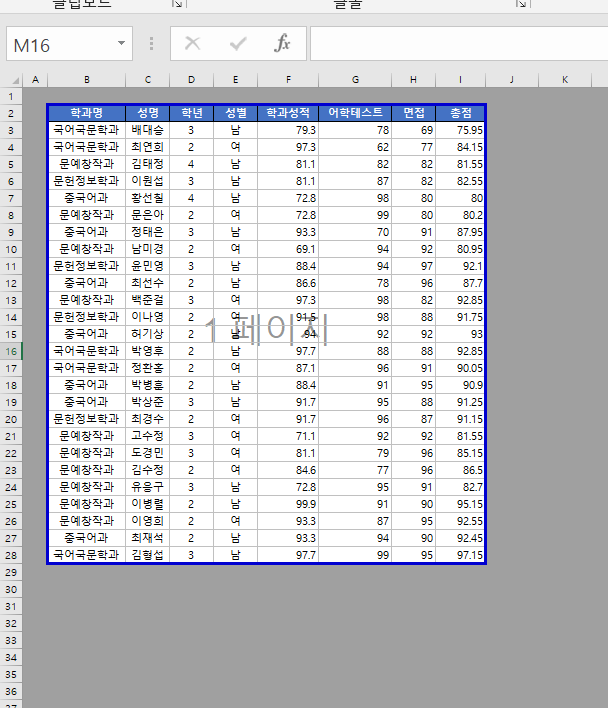
Task: Select row 28 header
Action: pyautogui.click(x=11, y=554)
